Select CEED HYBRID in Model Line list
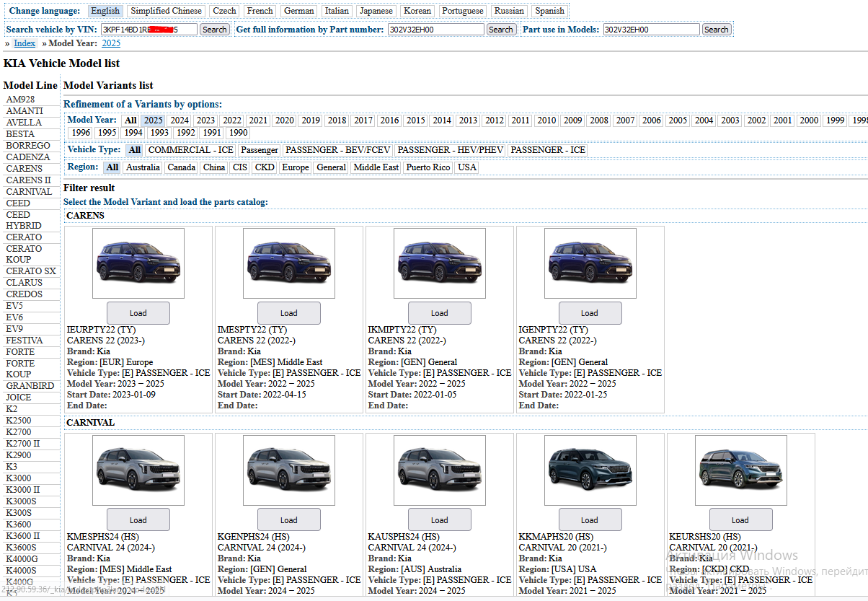 click(x=24, y=220)
